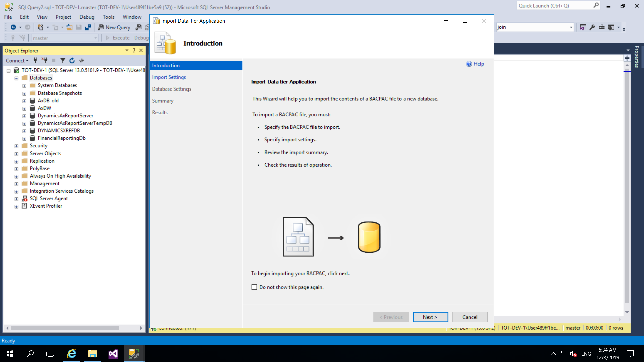The image size is (644, 362).
Task: Select DynamicsAxReportServerTempDB tree item
Action: click(75, 123)
